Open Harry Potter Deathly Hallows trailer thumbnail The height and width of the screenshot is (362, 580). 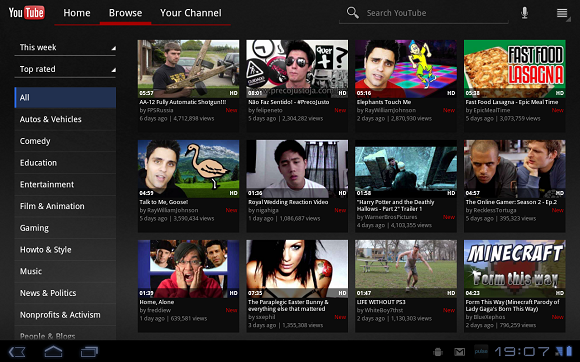tap(406, 169)
